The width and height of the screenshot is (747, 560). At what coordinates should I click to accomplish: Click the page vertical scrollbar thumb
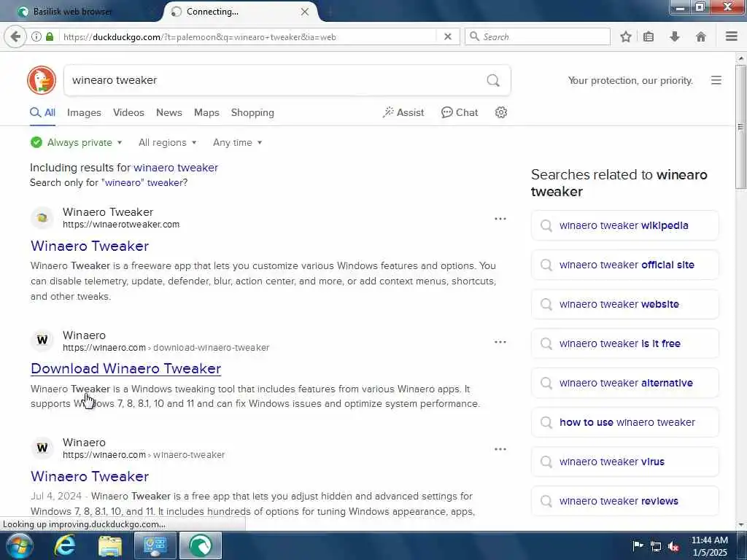[x=740, y=127]
